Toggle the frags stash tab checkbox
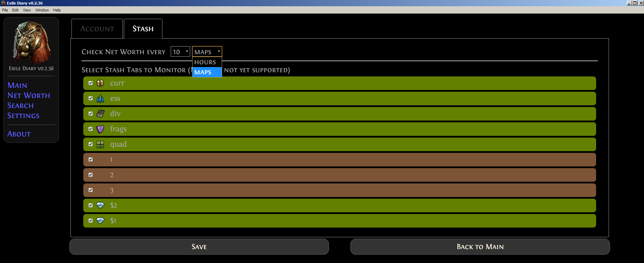 click(91, 129)
